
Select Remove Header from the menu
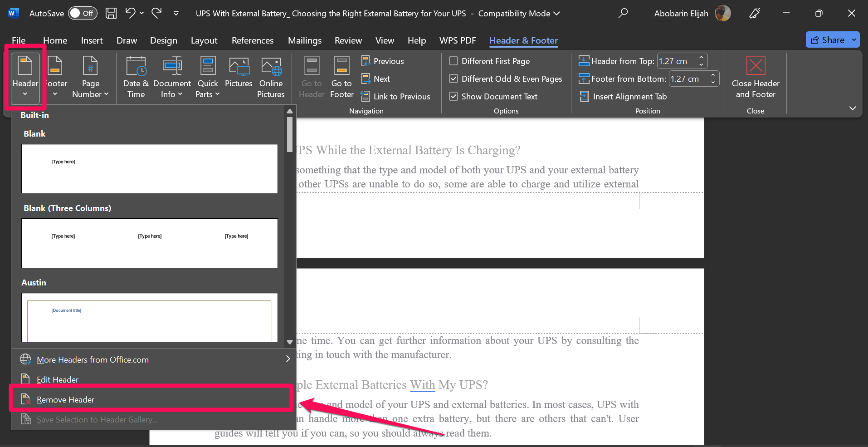click(x=66, y=399)
